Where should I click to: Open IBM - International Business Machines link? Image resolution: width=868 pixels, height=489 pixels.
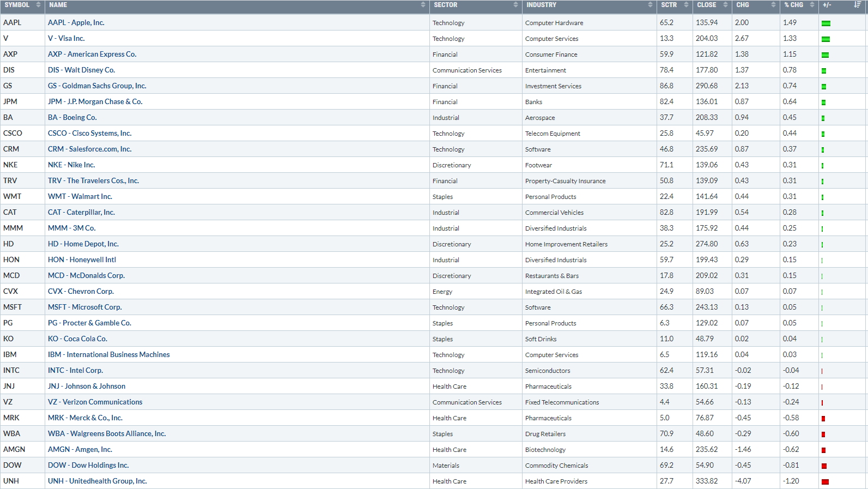(x=109, y=354)
